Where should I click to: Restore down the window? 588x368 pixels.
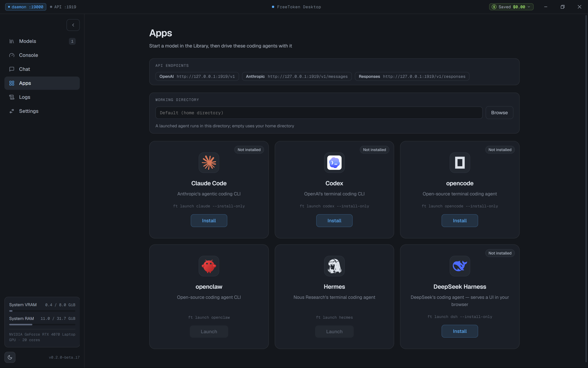point(562,7)
